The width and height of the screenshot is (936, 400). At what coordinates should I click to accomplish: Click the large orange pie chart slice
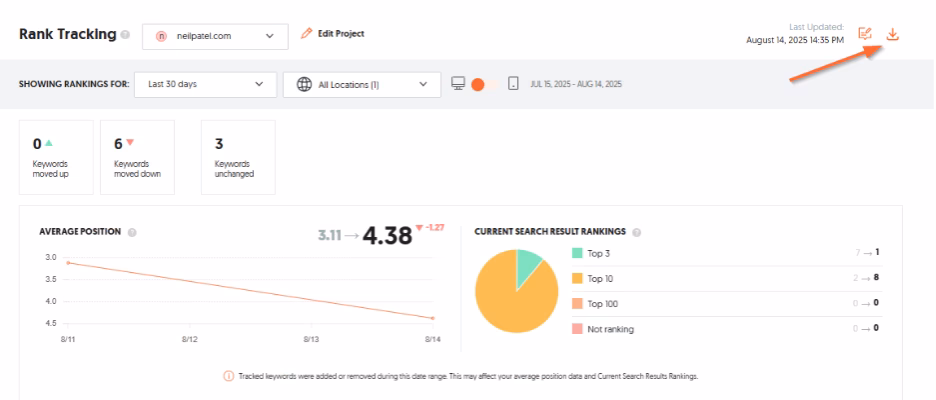pyautogui.click(x=510, y=298)
